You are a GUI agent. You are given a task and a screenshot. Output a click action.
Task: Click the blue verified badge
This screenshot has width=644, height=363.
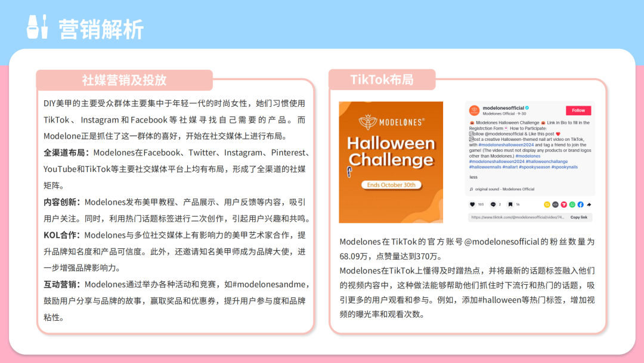click(527, 107)
